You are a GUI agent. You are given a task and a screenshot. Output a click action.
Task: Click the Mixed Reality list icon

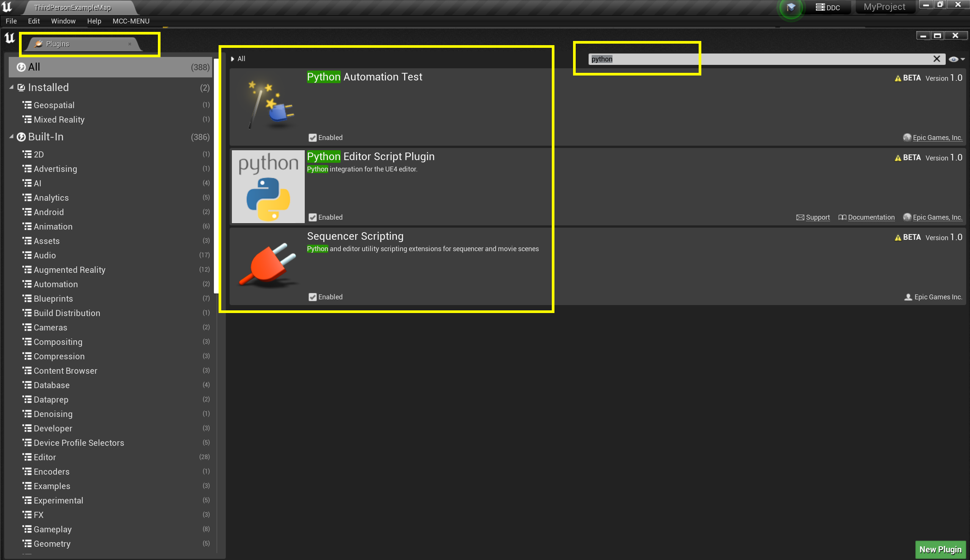click(x=27, y=120)
